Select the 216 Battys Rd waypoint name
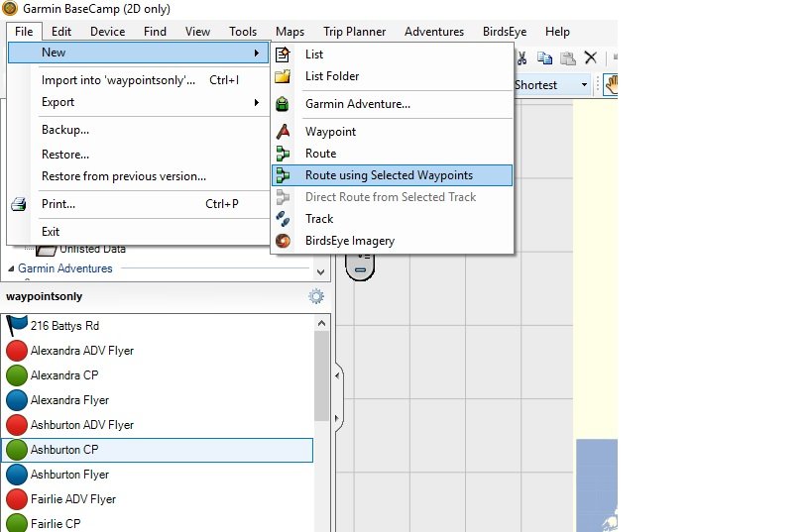This screenshot has width=812, height=532. tap(64, 326)
